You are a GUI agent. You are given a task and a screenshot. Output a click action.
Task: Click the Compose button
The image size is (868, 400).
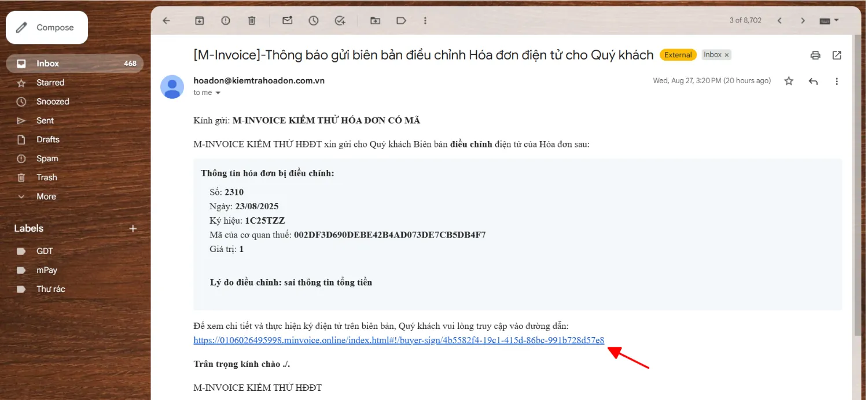point(47,27)
